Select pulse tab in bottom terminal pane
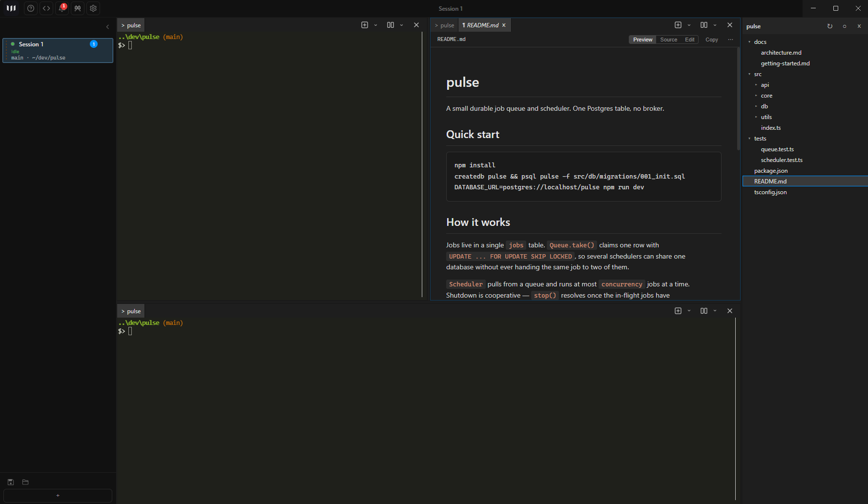The height and width of the screenshot is (504, 868). click(x=131, y=311)
